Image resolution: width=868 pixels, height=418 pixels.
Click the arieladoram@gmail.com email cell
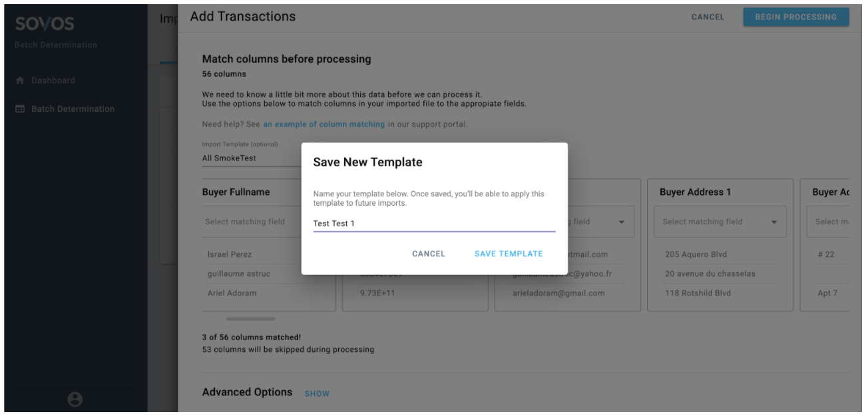tap(558, 293)
